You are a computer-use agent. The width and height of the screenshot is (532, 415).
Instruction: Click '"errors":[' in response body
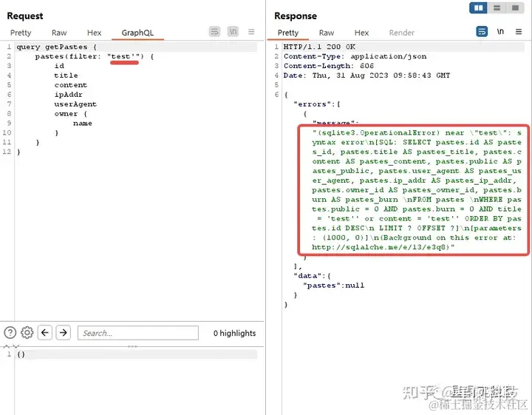point(316,104)
